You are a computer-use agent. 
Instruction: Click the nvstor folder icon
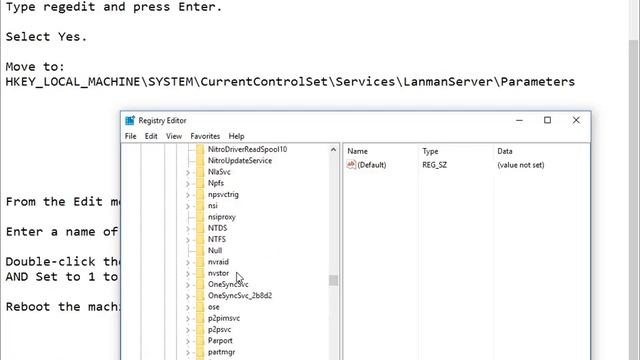point(200,273)
